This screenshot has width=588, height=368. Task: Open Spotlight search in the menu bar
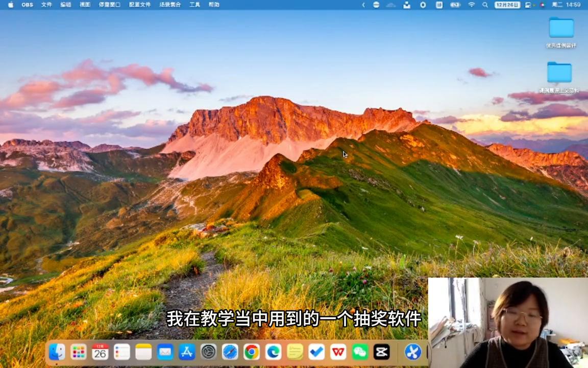coord(484,5)
